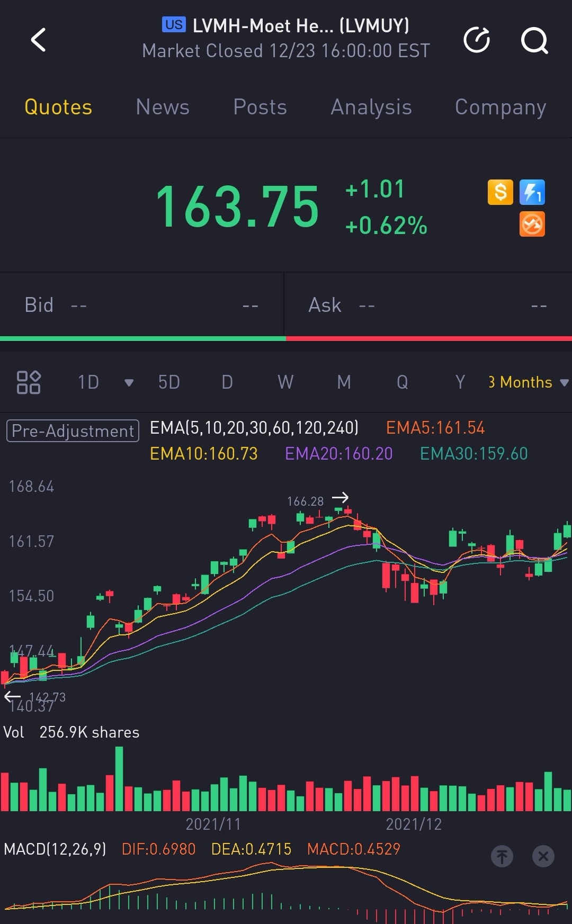
Task: Tap the EMA20:160.20 value
Action: point(339,453)
